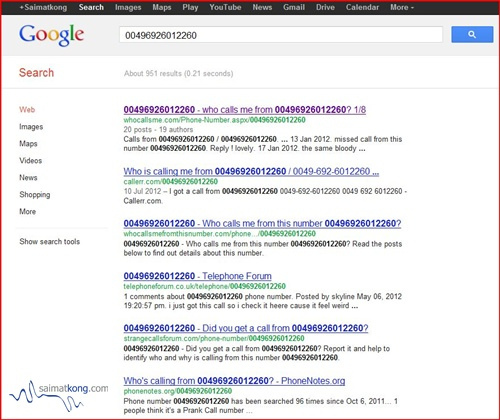Open Drive in the top bar
500x420 pixels.
pos(325,7)
